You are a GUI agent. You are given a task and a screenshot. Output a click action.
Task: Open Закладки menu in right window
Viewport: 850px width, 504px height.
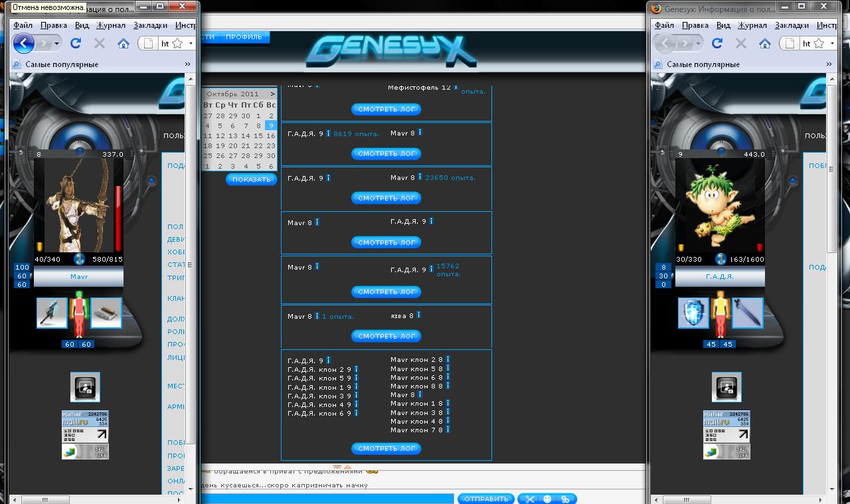[792, 25]
